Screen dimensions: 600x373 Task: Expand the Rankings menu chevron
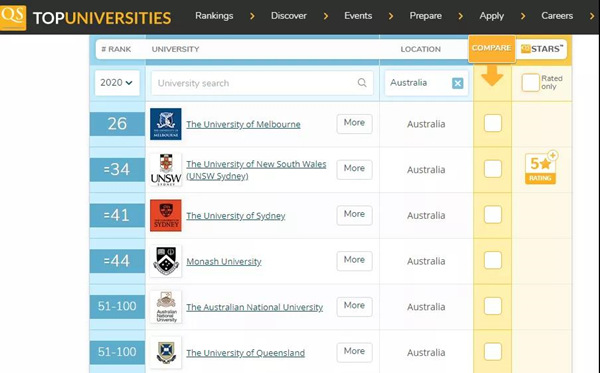point(252,16)
